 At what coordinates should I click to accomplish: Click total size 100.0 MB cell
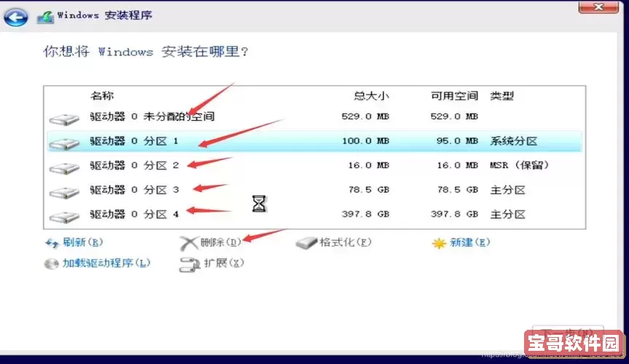(x=365, y=141)
